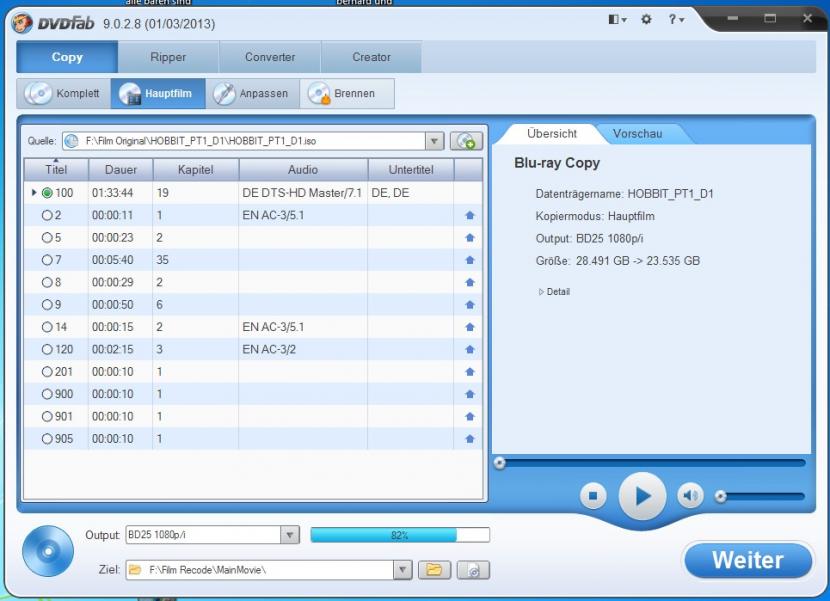Click the 82% compression progress bar
The width and height of the screenshot is (830, 601).
(400, 535)
